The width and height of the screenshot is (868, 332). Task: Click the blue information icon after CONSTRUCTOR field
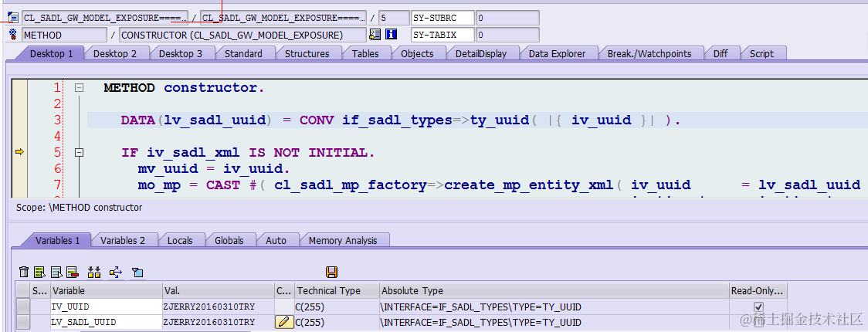(392, 35)
